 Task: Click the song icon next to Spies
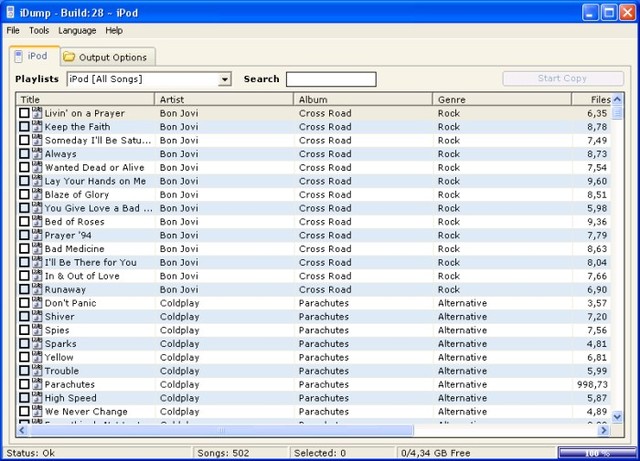coord(37,330)
